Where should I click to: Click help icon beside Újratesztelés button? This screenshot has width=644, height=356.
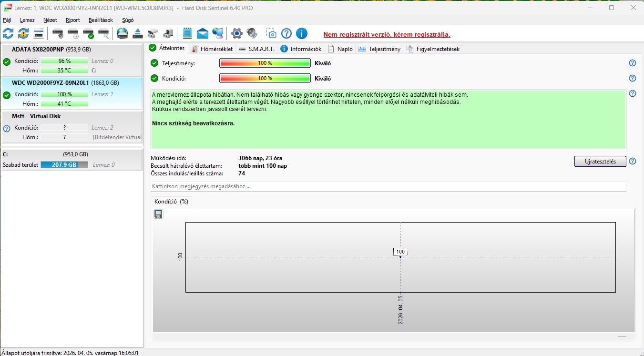[633, 161]
